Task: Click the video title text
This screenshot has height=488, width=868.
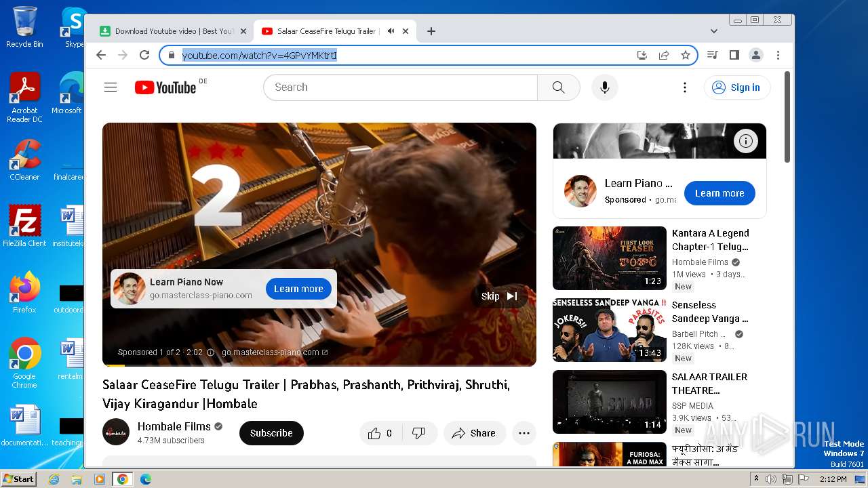Action: 306,394
